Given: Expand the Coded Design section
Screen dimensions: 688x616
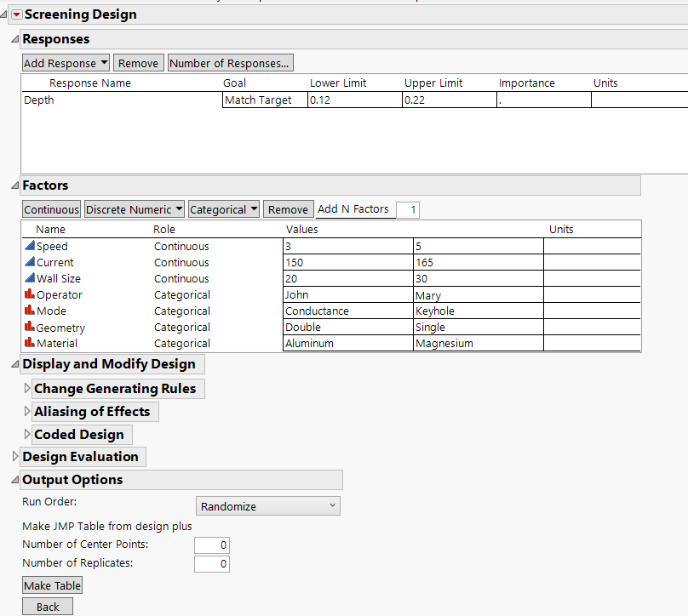Looking at the screenshot, I should (26, 434).
